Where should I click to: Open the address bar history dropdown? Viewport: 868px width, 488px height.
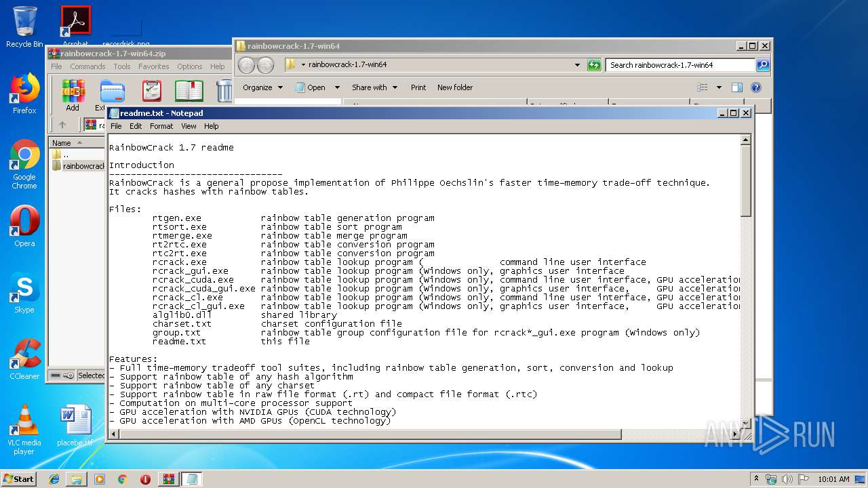[x=577, y=65]
